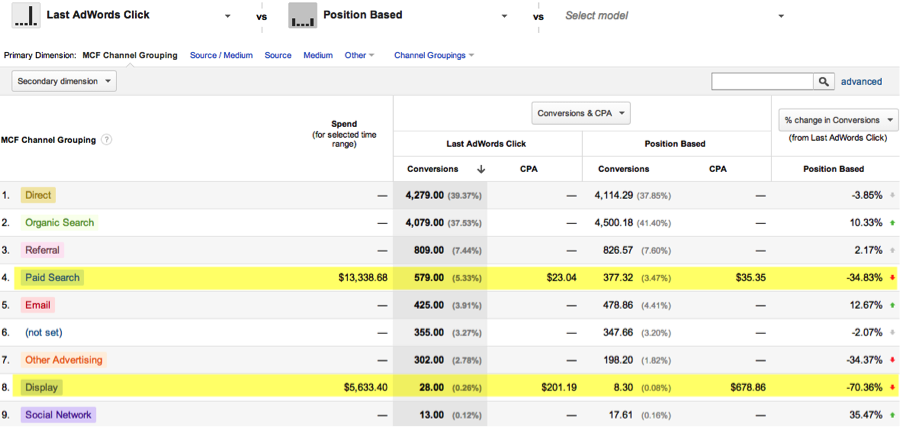Expand the Other dimension dropdown
This screenshot has height=427, width=900.
[x=359, y=56]
